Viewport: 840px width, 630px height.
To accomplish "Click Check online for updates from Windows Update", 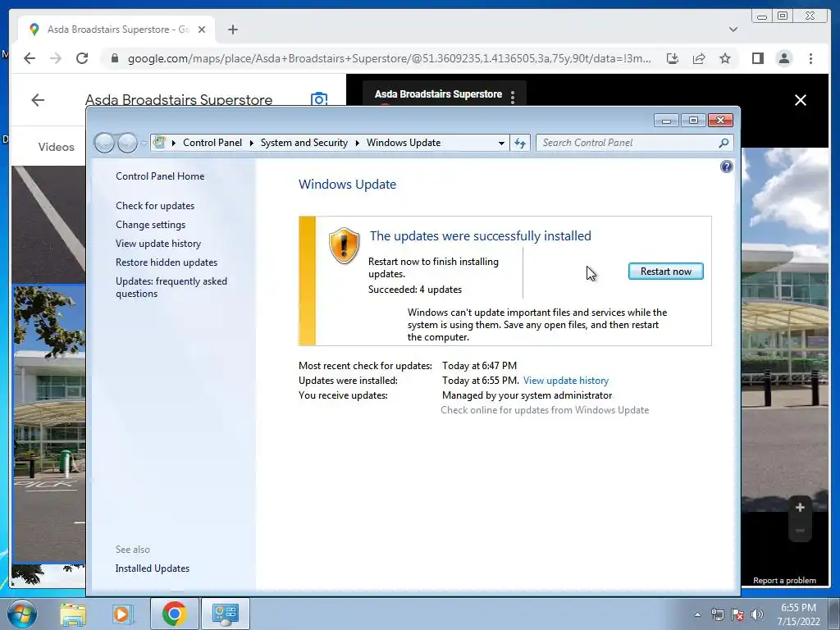I will 545,410.
